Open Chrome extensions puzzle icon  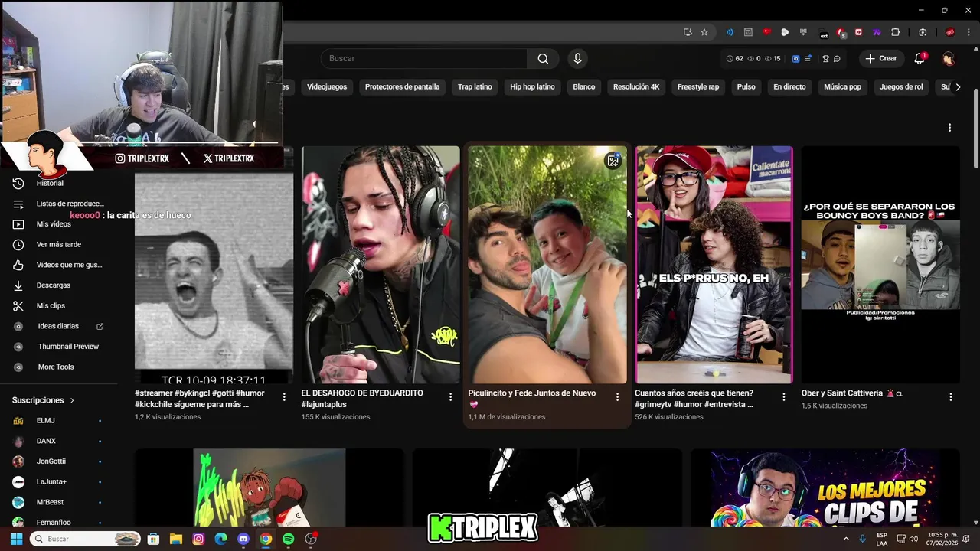coord(895,32)
